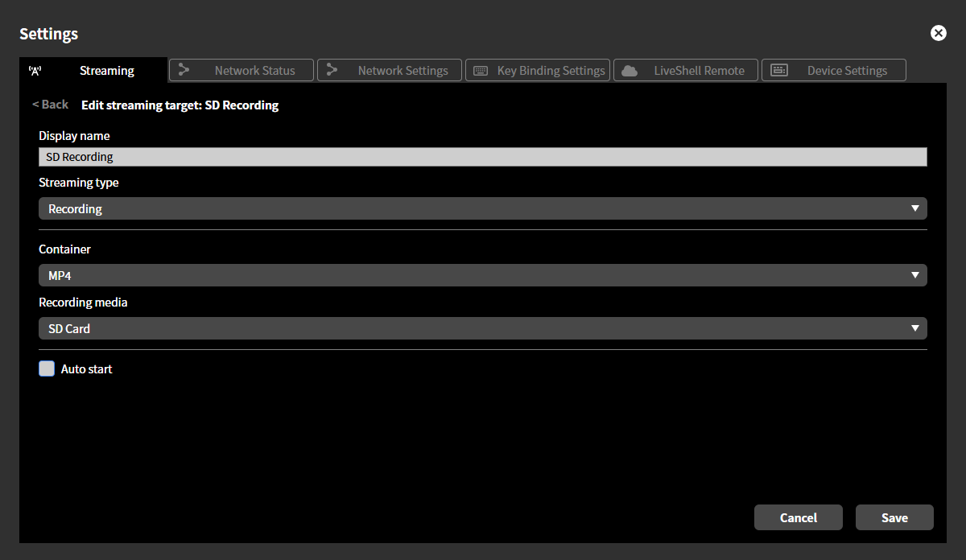Open the Recording media dropdown showing SD Card
This screenshot has width=966, height=560.
(483, 327)
